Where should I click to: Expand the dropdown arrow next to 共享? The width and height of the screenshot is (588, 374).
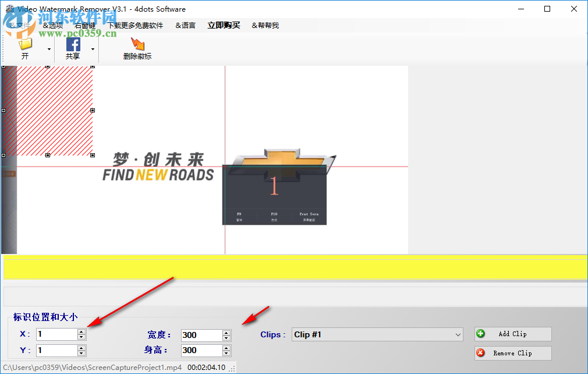click(x=92, y=48)
